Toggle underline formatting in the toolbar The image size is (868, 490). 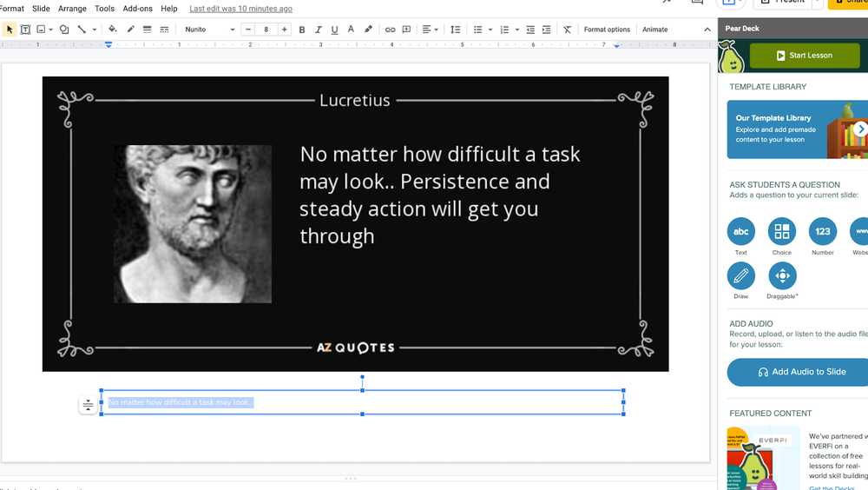[334, 30]
